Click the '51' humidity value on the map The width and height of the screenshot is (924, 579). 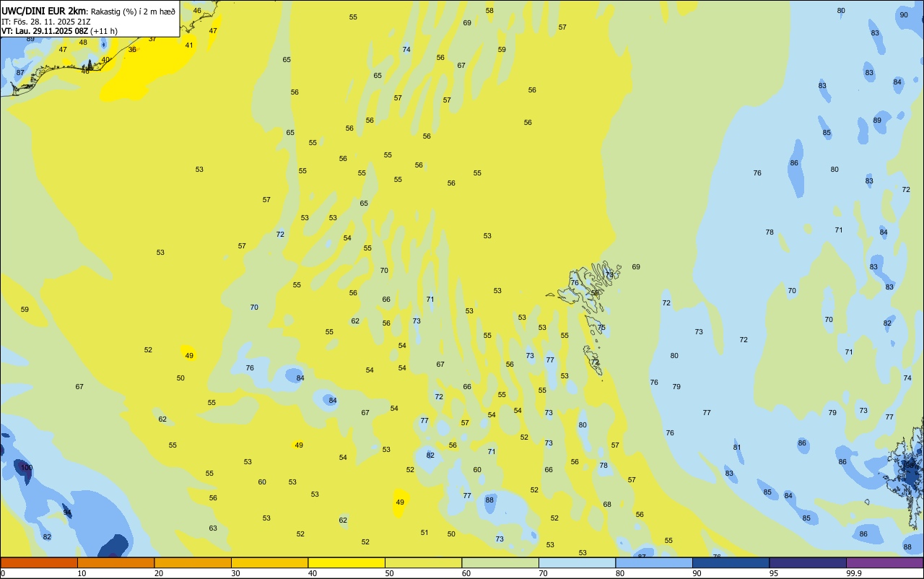tap(424, 533)
